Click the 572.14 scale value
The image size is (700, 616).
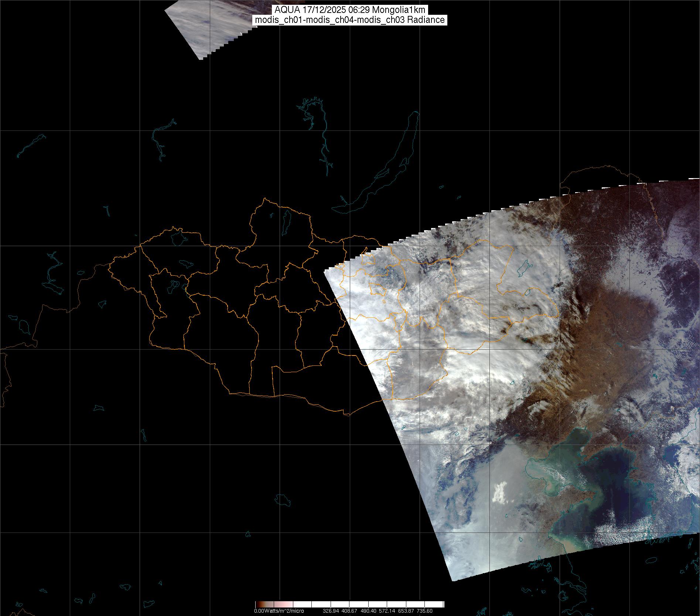pyautogui.click(x=387, y=611)
